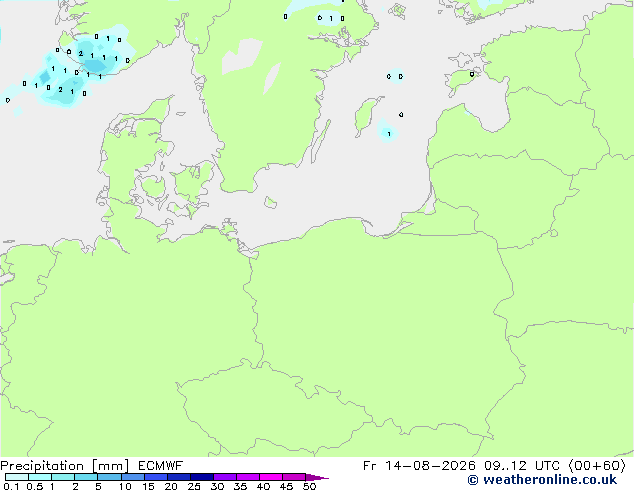Pick the magenta swatch between 40 and 45
The height and width of the screenshot is (490, 634).
point(271,477)
